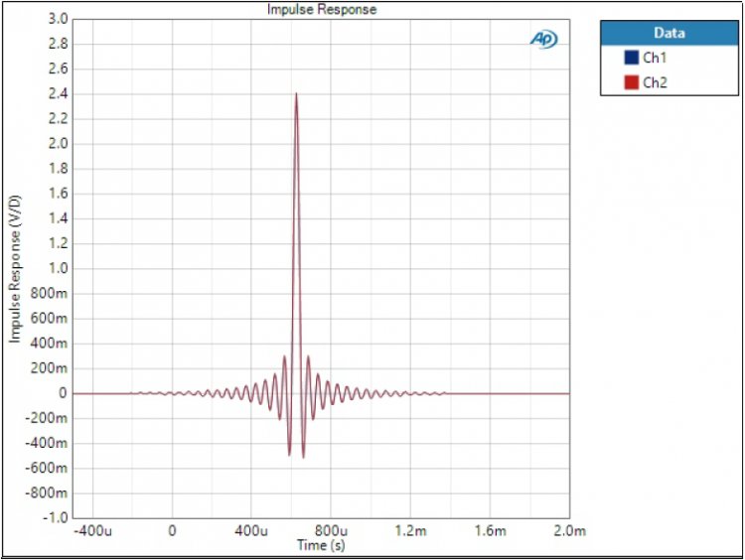Click the Ch1 blue color swatch

[631, 58]
